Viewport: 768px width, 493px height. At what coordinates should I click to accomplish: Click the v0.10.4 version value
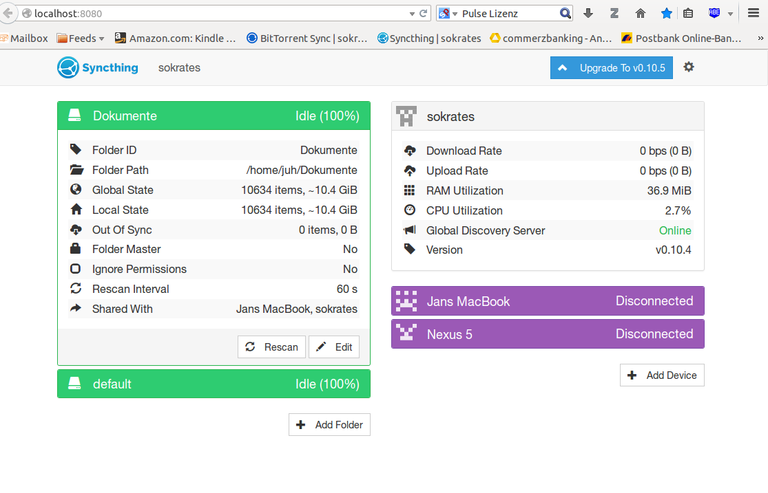673,250
